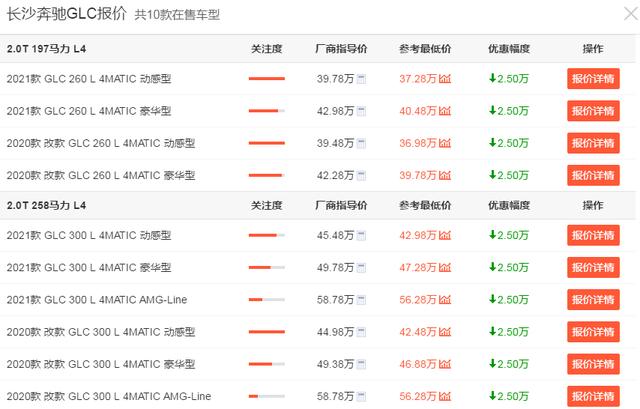Click 报价详情 for 2020款 改款 GLC 300 L 动感型
This screenshot has width=640, height=409.
click(593, 332)
